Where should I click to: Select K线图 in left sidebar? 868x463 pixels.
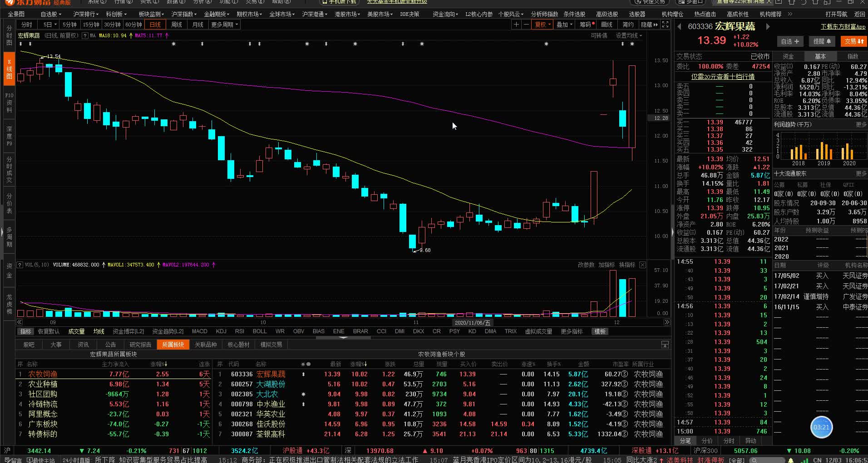click(9, 69)
